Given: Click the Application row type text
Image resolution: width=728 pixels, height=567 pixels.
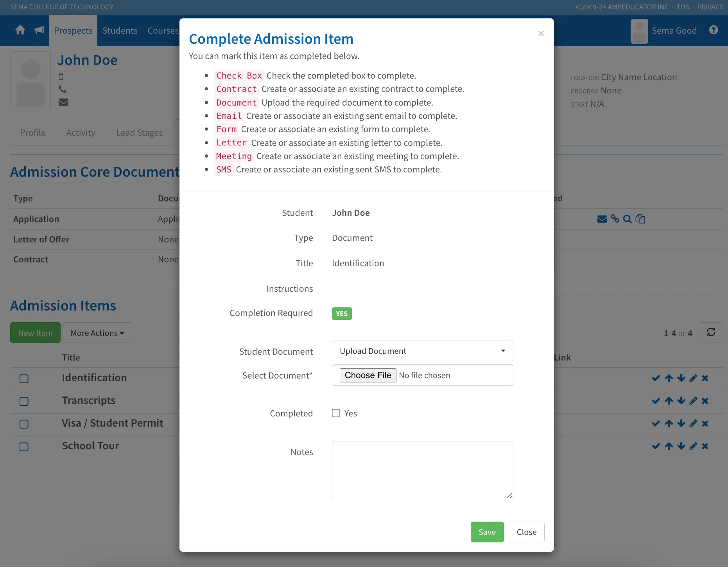Looking at the screenshot, I should (x=36, y=219).
